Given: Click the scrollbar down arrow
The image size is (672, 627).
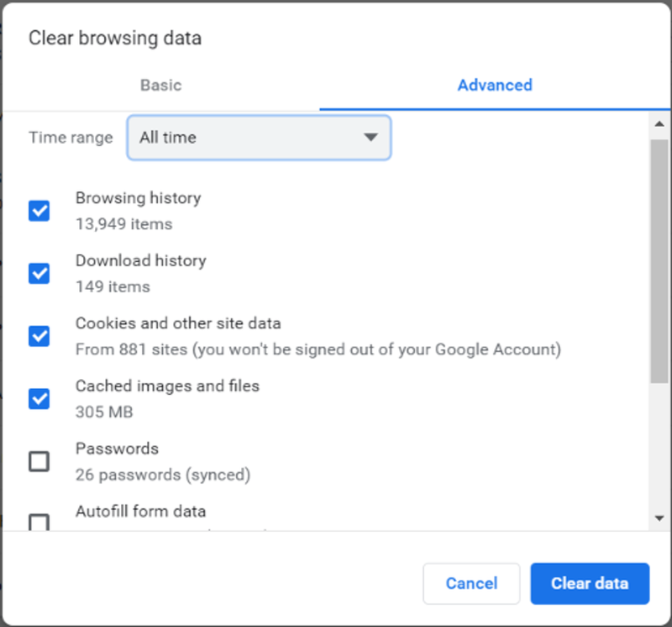Looking at the screenshot, I should tap(659, 519).
